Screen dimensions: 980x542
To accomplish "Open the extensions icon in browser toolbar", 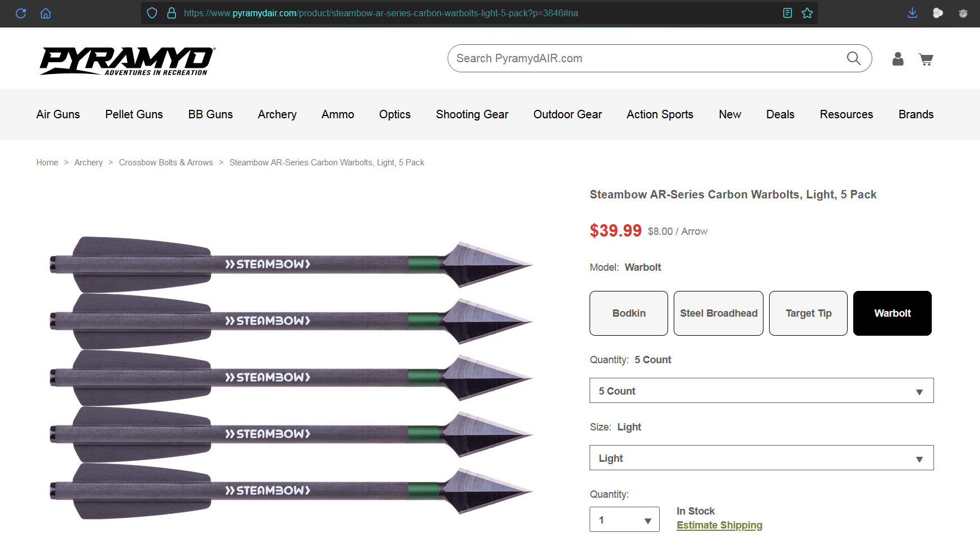I will click(938, 13).
